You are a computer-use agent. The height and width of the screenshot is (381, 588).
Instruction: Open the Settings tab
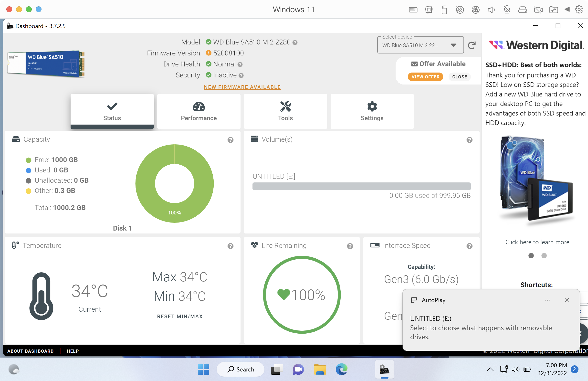pos(372,111)
